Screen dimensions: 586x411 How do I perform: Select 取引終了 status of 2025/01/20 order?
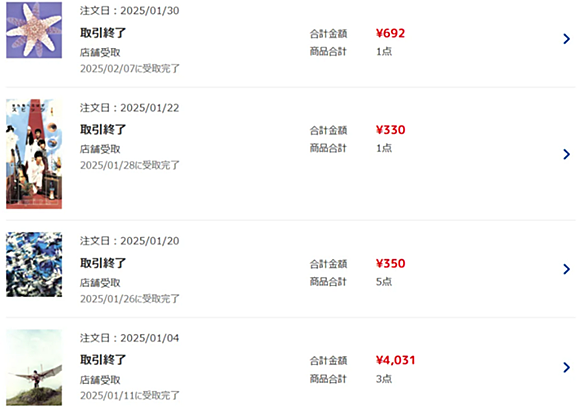click(103, 263)
